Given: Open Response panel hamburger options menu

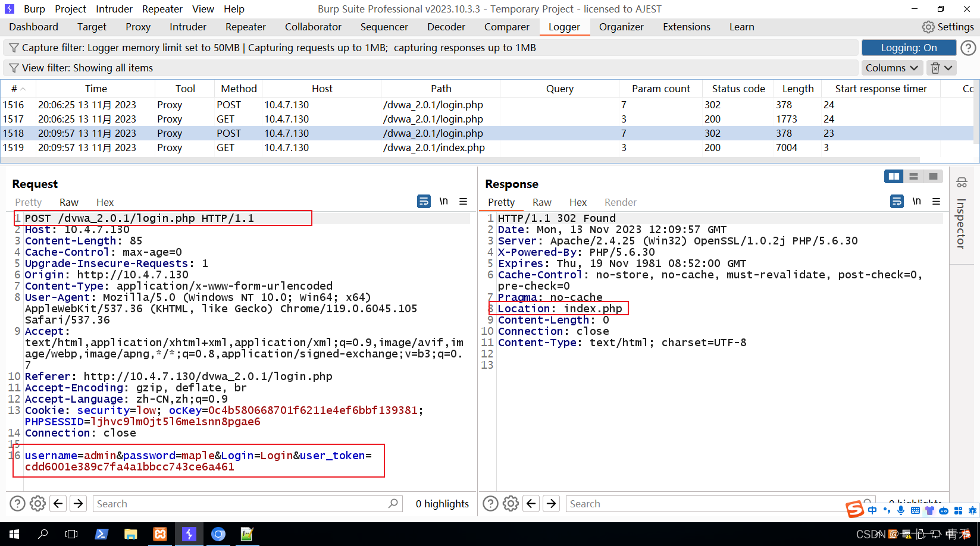Looking at the screenshot, I should 936,202.
